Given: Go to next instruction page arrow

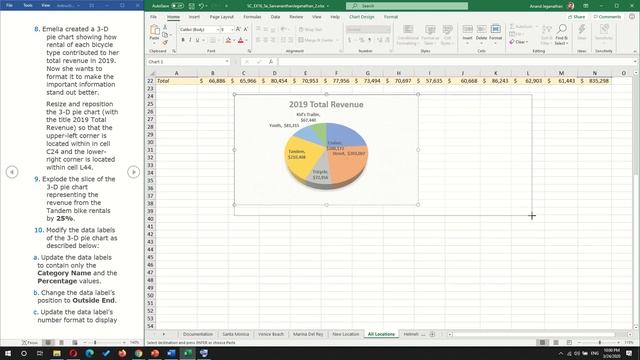Looking at the screenshot, I should tap(133, 172).
